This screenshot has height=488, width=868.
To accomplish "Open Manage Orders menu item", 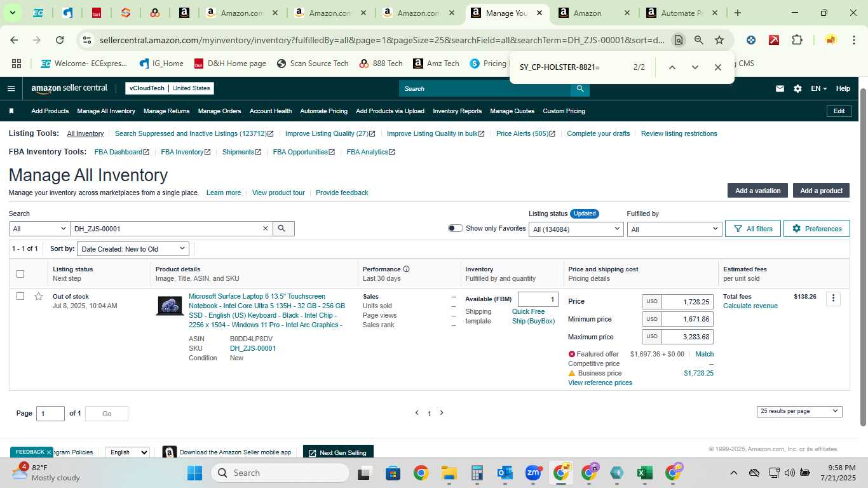I will coord(219,111).
